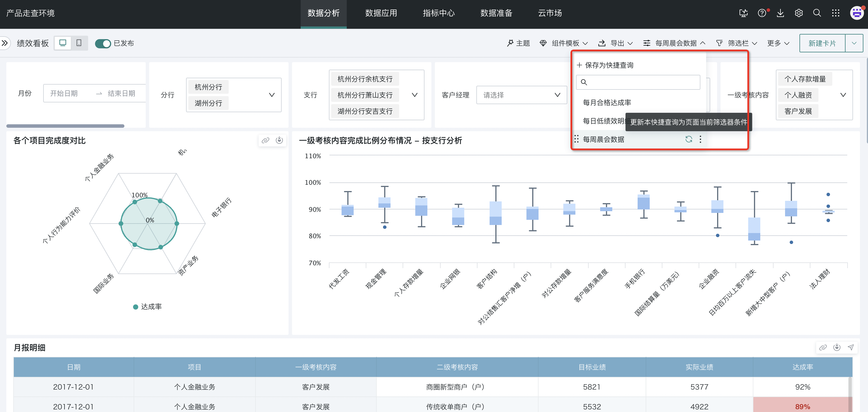Viewport: 868px width, 412px height.
Task: Open the 组件模板 dropdown arrow
Action: coord(585,43)
